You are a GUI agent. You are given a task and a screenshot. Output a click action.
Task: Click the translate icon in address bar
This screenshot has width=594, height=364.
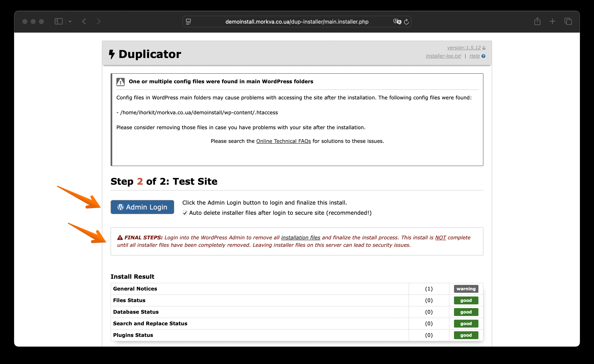pyautogui.click(x=397, y=22)
